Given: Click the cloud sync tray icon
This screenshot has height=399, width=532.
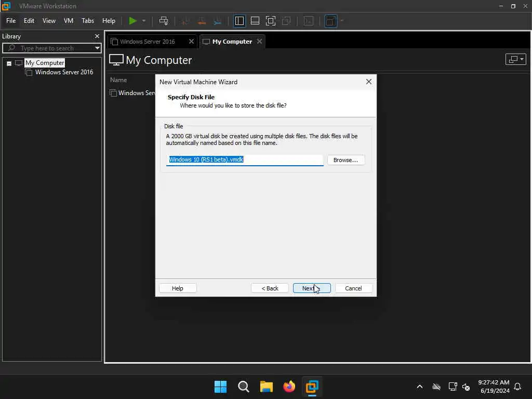Looking at the screenshot, I should 436,387.
